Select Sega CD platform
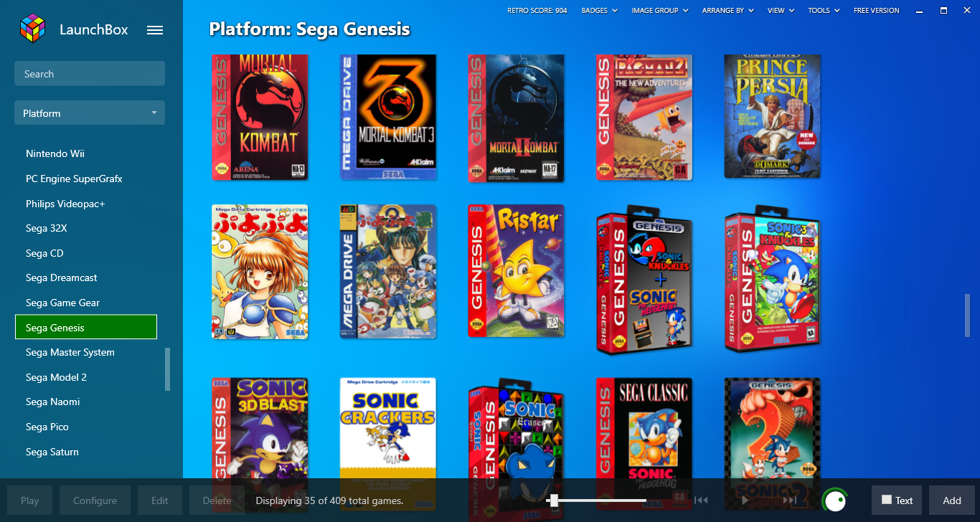Image resolution: width=980 pixels, height=522 pixels. click(86, 253)
